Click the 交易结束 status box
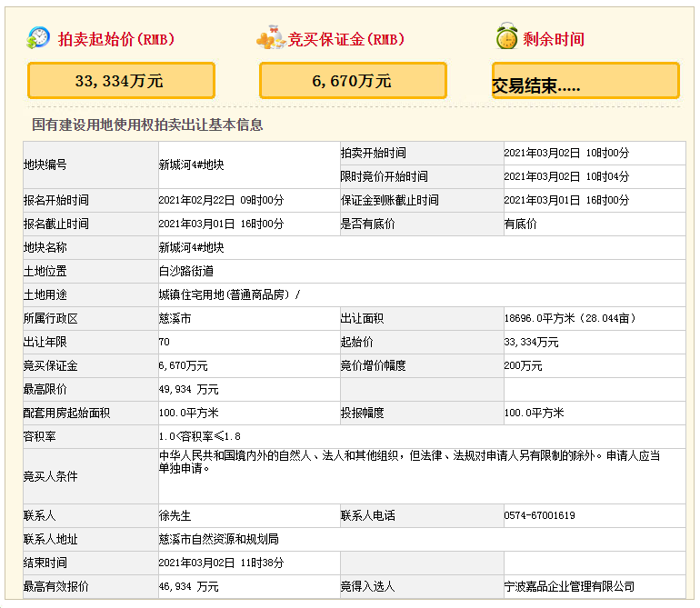This screenshot has width=700, height=608. [585, 81]
